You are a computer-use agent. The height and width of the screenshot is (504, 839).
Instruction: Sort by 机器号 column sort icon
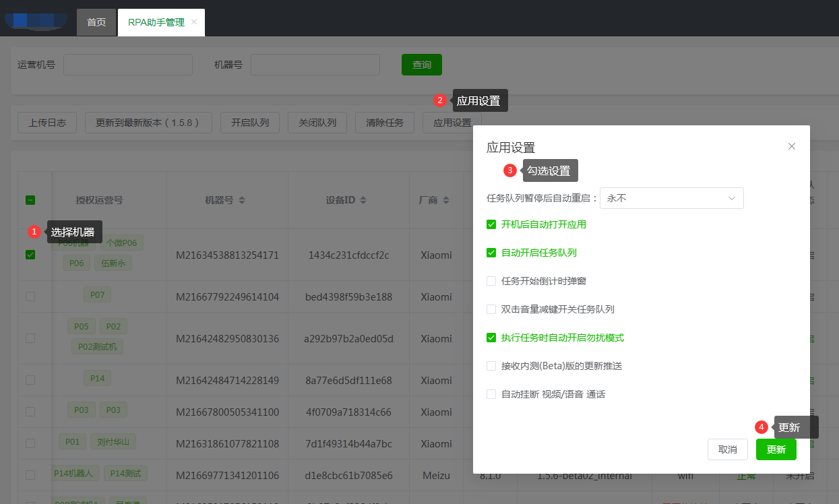point(242,200)
